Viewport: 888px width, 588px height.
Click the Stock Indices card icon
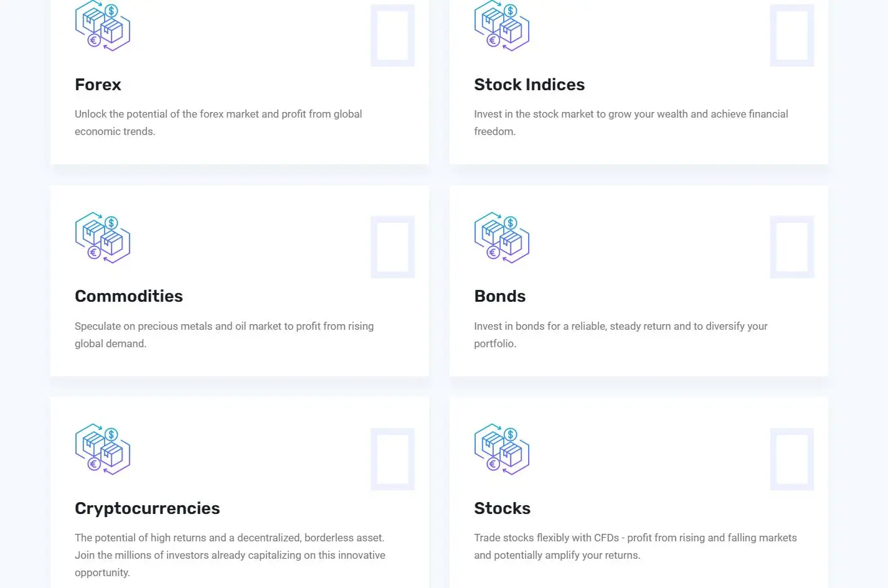pyautogui.click(x=502, y=26)
